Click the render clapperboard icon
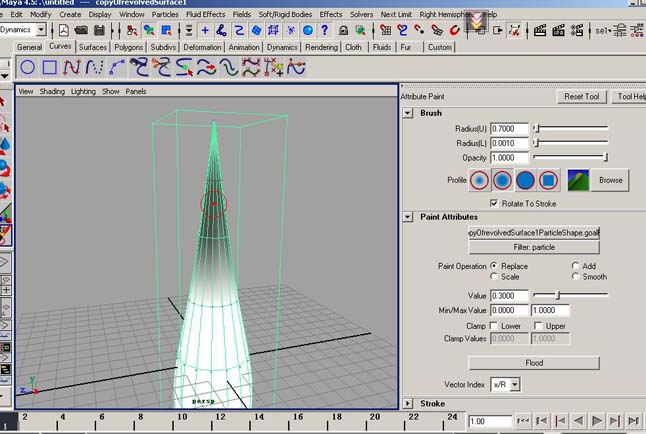Screen dimensions: 646x434 540,30
